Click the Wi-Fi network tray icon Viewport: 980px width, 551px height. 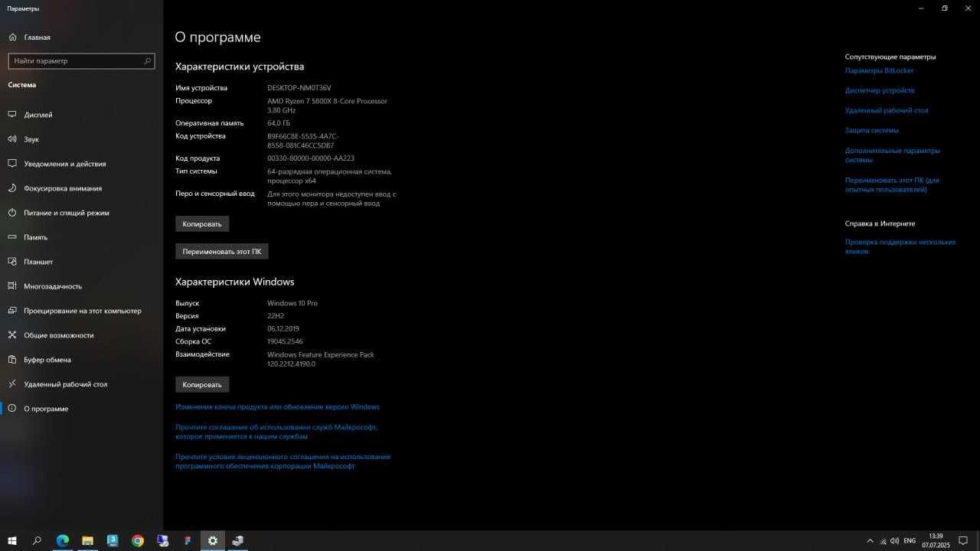[883, 541]
